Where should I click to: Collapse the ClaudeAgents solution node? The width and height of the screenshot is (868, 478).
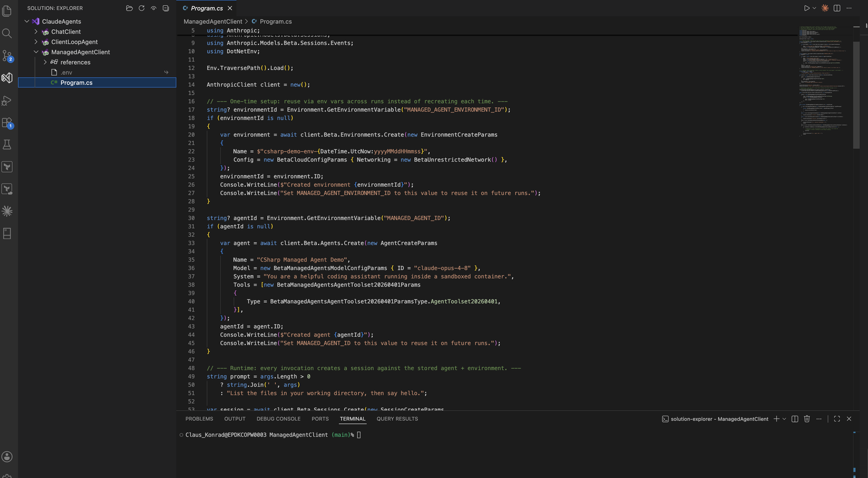pos(27,22)
